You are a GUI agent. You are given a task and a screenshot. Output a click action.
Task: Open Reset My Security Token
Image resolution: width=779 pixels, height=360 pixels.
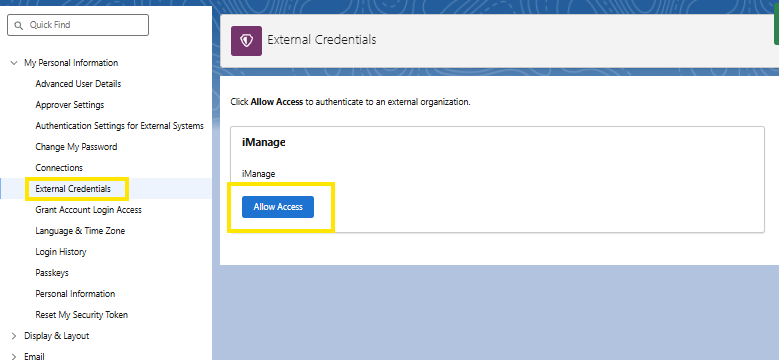[81, 315]
